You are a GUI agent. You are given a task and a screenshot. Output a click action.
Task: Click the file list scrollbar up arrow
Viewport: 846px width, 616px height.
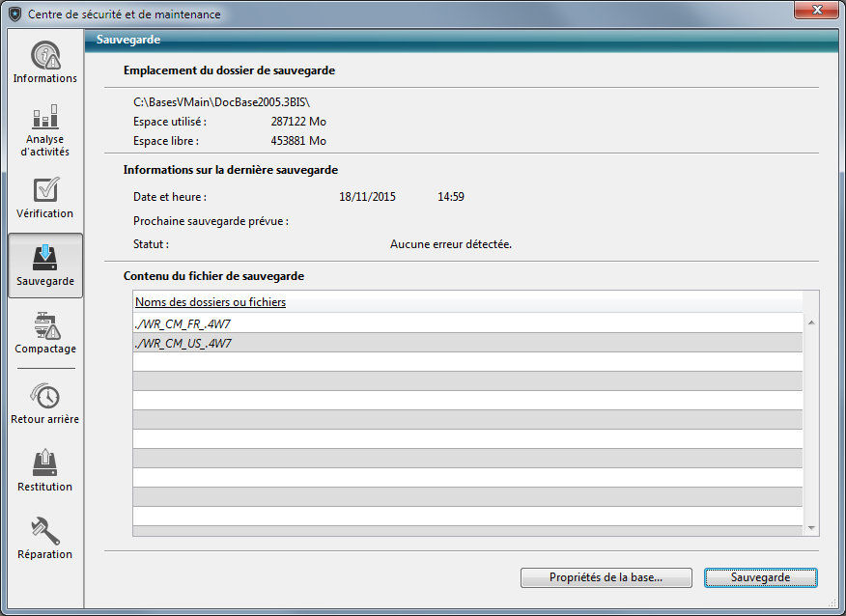811,323
